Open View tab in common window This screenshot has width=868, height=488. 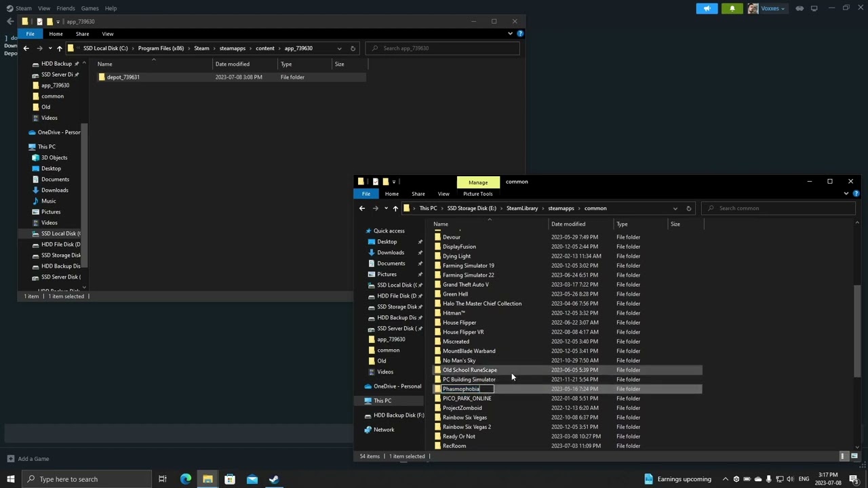click(443, 194)
